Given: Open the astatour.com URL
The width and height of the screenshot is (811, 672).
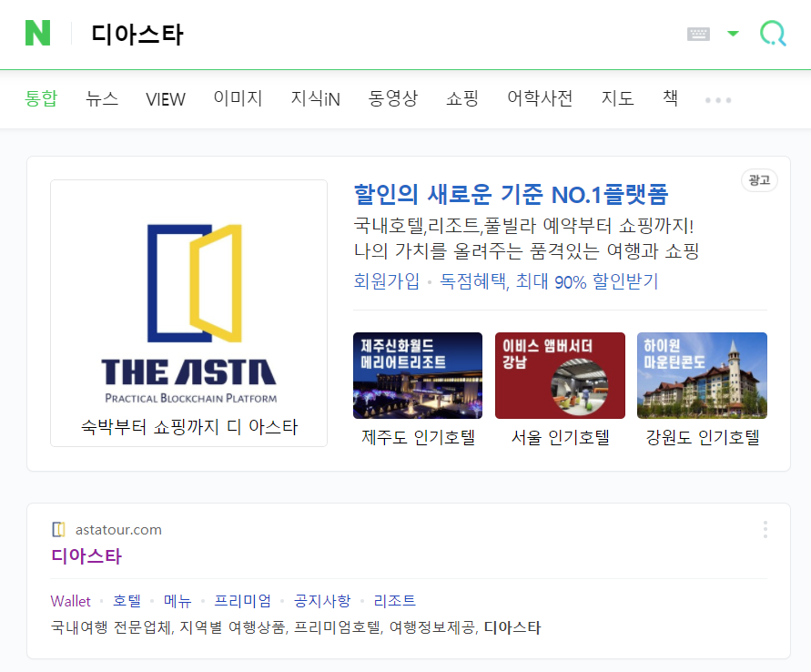Looking at the screenshot, I should (x=118, y=530).
